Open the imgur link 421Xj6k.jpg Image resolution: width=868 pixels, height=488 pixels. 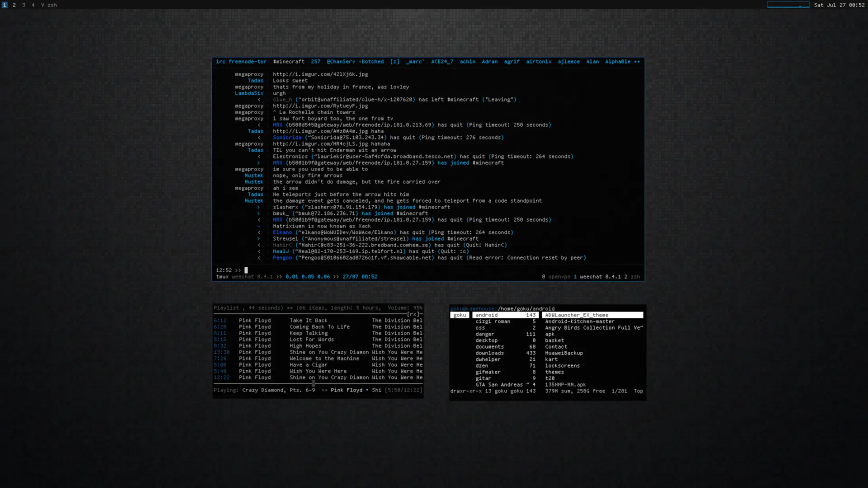click(320, 74)
